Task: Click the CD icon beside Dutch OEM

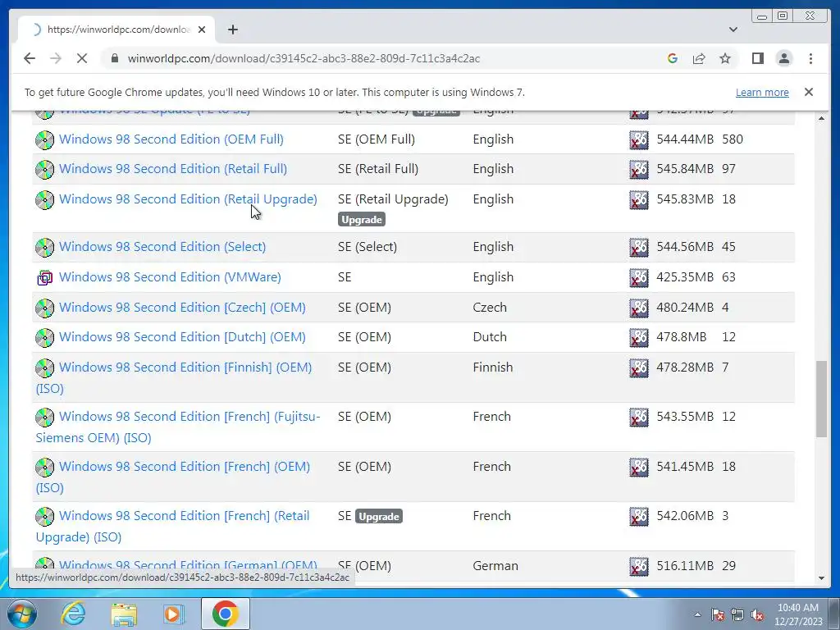Action: pyautogui.click(x=44, y=337)
